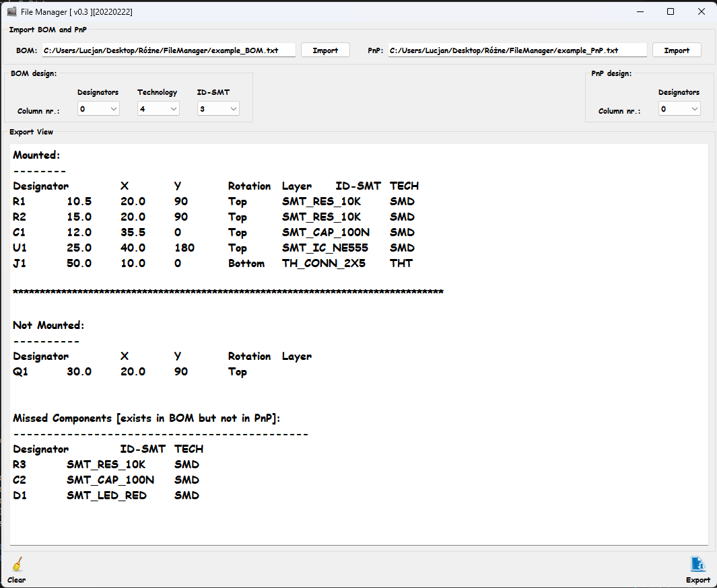Click SMT_LED_RED in D1 row
The width and height of the screenshot is (717, 588).
point(106,496)
